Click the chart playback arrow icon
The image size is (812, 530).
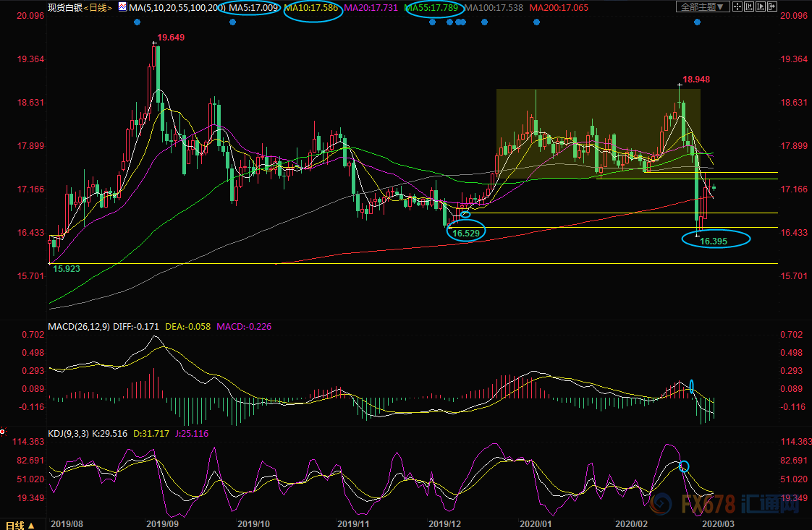[x=761, y=7]
